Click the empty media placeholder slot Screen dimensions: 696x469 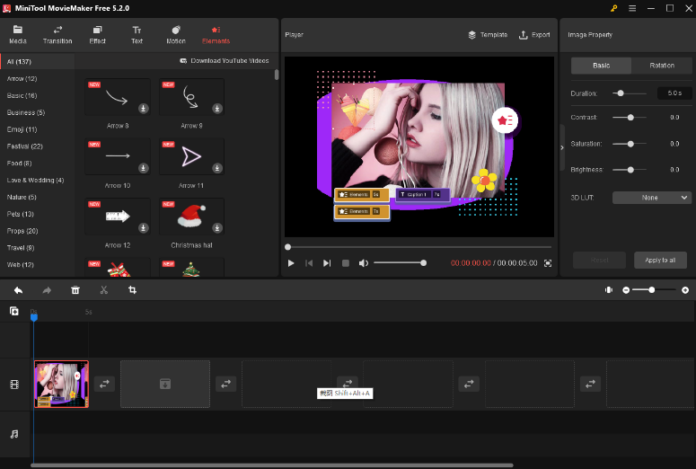pos(165,384)
